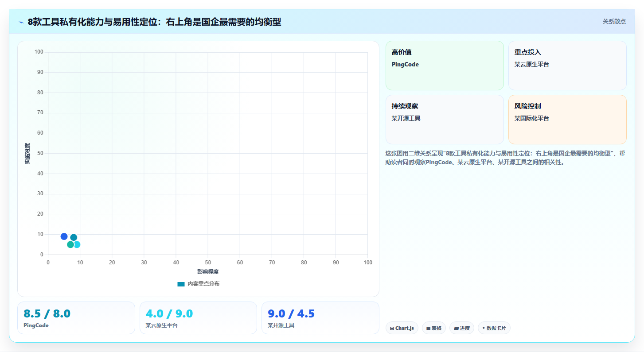The width and height of the screenshot is (644, 352).
Task: Click 某国际化平台 in the 风险控制 card
Action: 531,118
